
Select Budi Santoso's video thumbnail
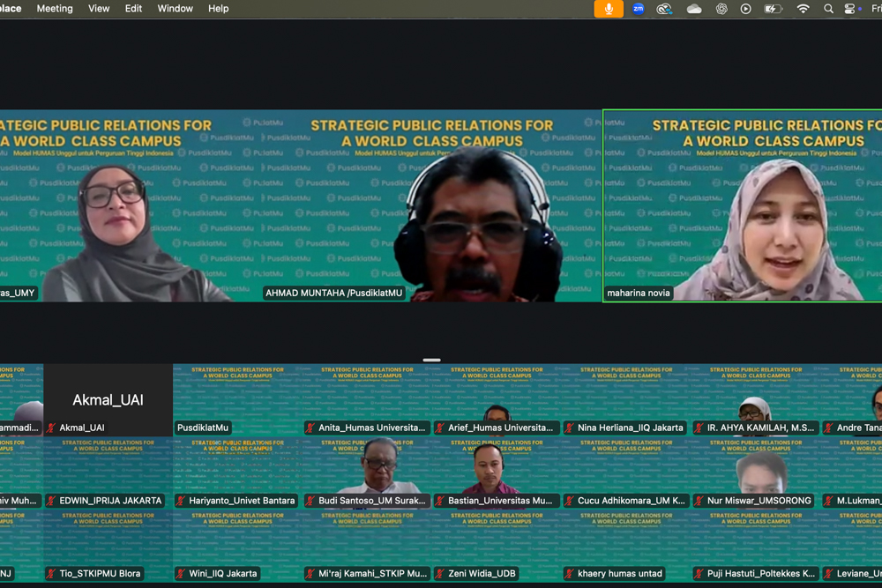368,473
